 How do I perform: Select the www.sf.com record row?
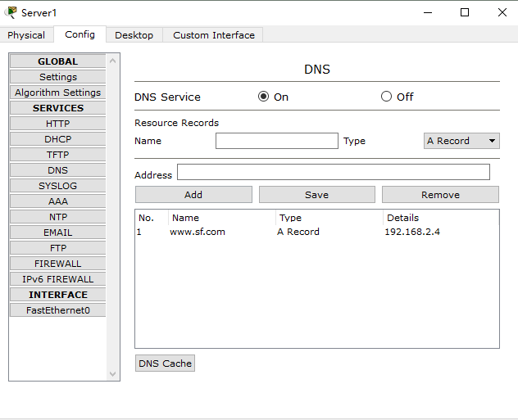coord(317,232)
